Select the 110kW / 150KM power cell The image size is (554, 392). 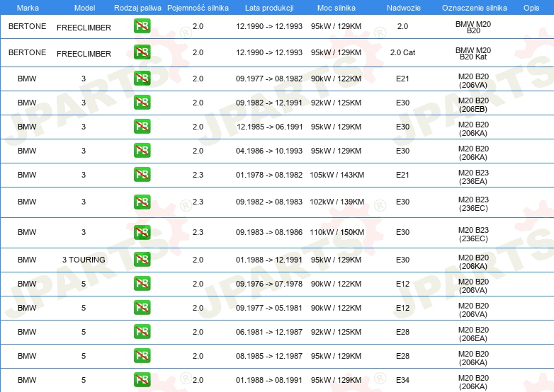point(337,232)
